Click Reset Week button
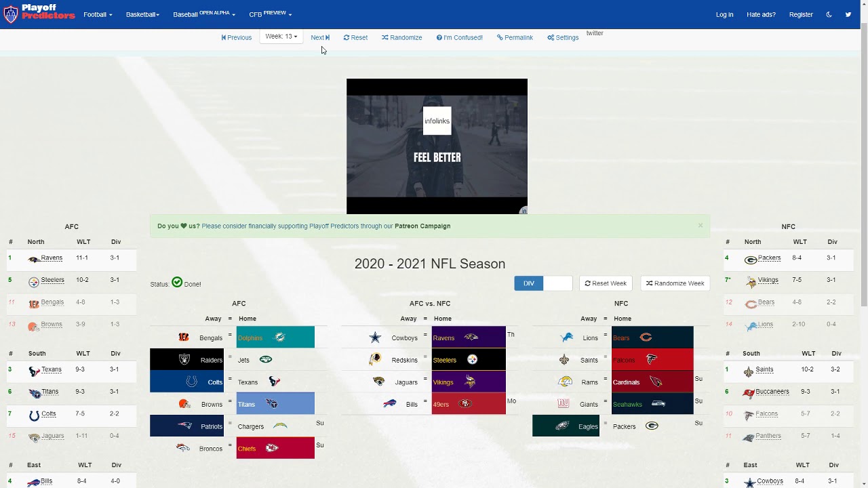This screenshot has width=868, height=488. pyautogui.click(x=606, y=283)
